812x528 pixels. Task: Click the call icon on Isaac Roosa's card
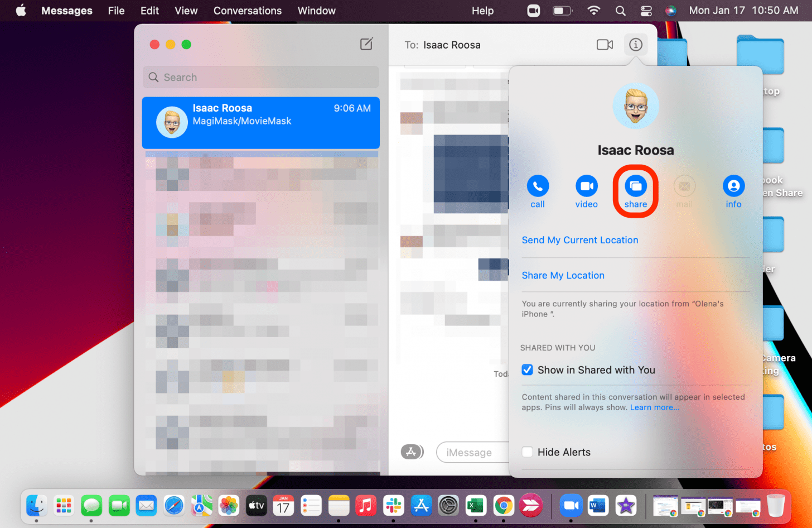click(537, 186)
